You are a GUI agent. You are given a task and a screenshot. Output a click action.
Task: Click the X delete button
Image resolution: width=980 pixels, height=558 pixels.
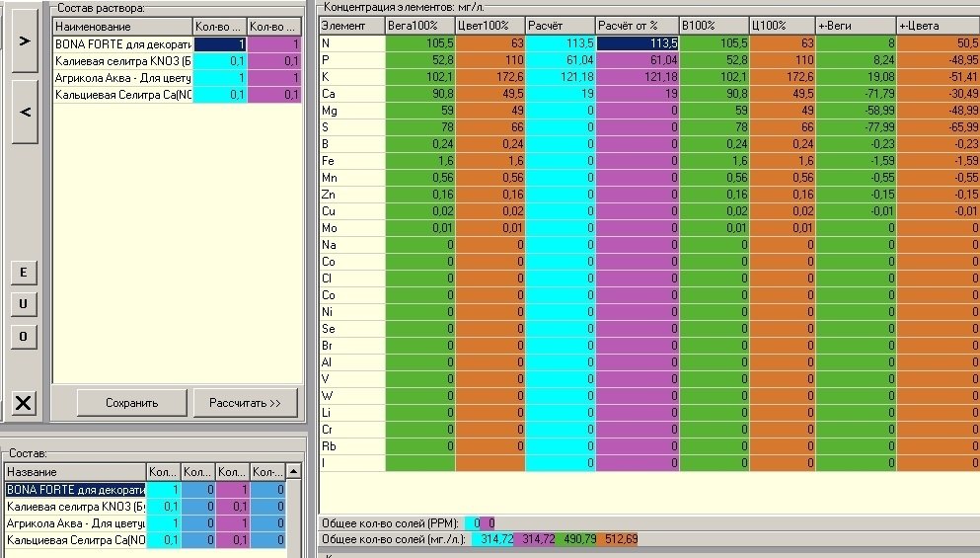(x=23, y=403)
